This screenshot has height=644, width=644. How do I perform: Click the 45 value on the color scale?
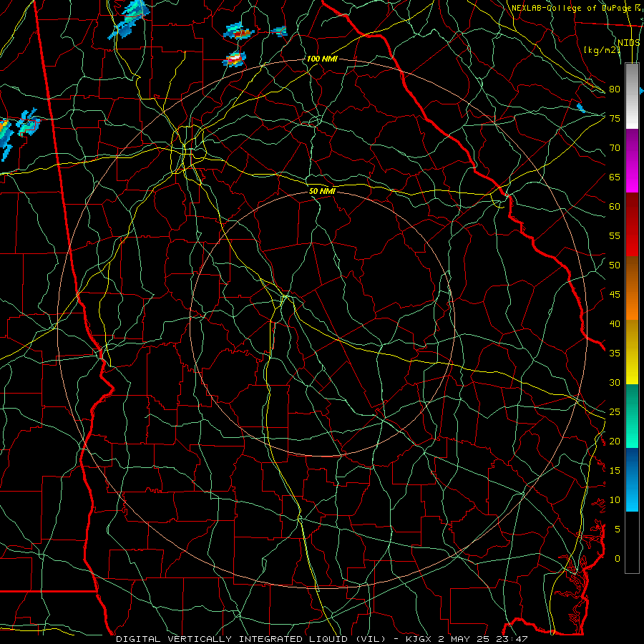[615, 295]
